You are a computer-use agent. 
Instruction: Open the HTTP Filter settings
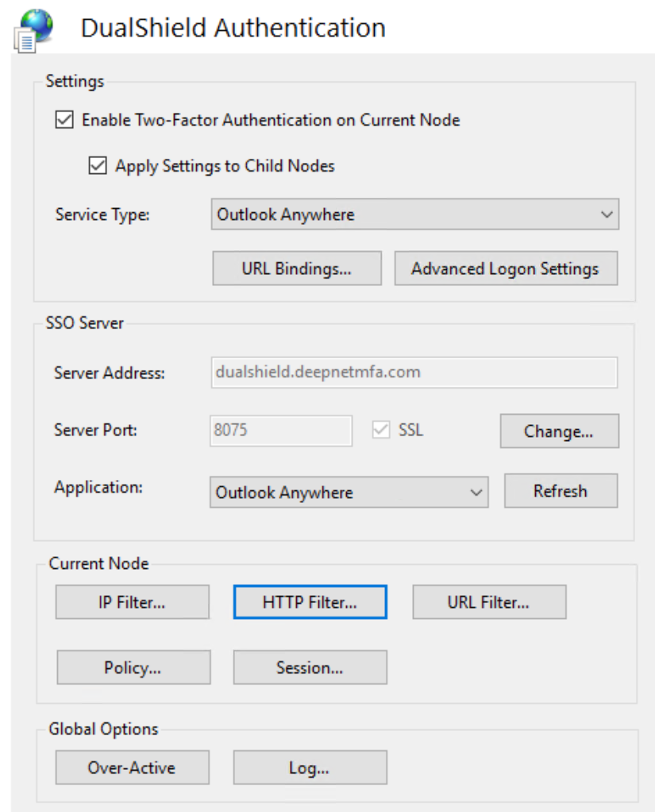click(x=310, y=602)
